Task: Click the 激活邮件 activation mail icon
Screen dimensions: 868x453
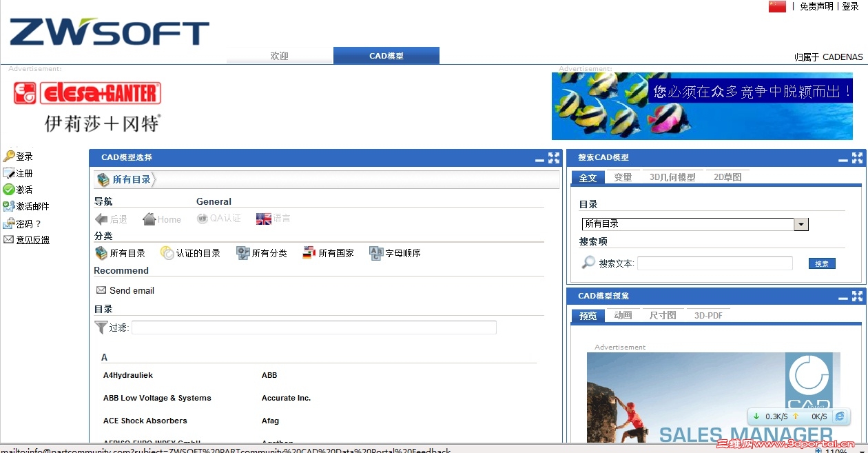Action: tap(9, 206)
